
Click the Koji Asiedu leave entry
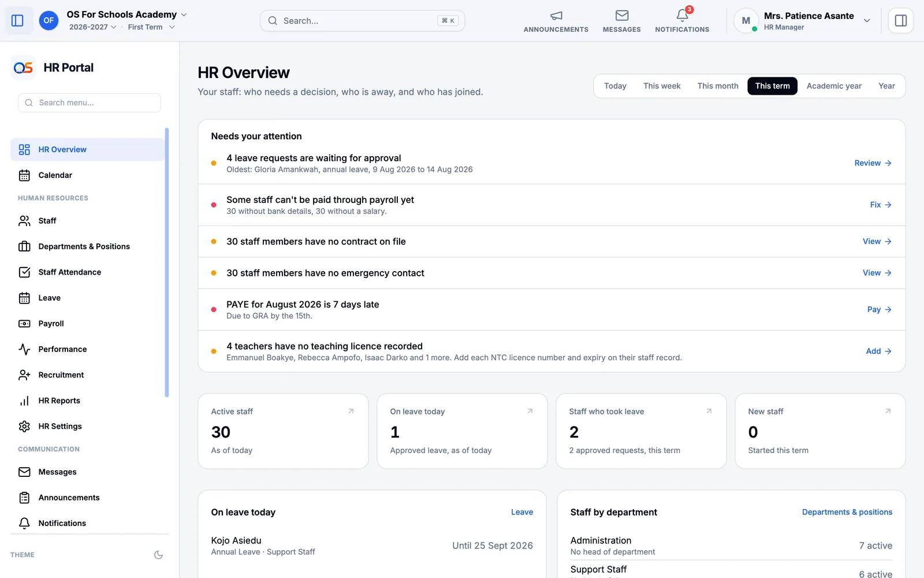[x=372, y=546]
